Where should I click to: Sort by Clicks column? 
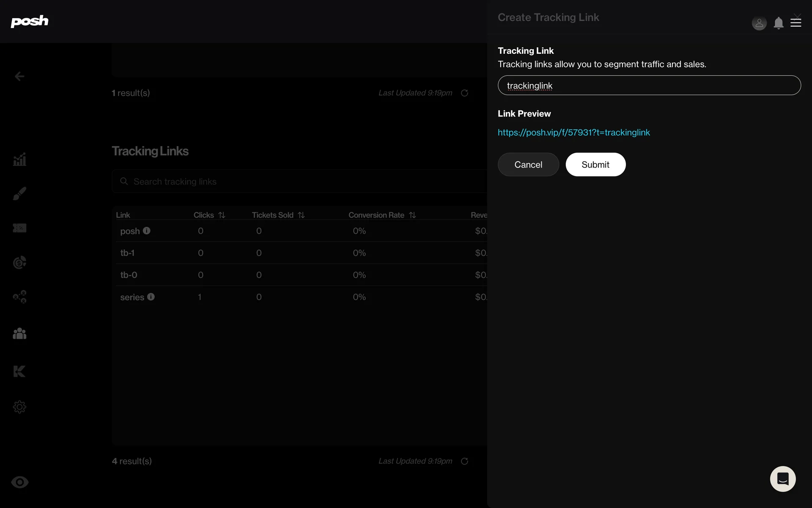222,215
